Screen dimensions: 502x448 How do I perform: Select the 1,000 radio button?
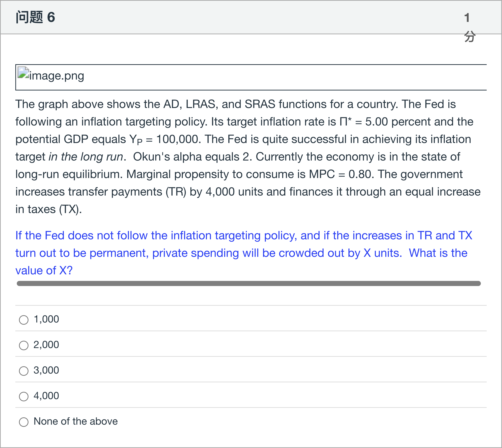[x=24, y=320]
